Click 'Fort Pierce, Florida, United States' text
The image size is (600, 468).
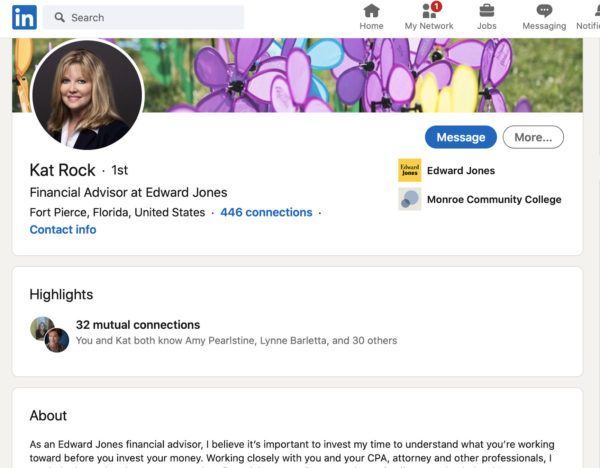click(117, 212)
